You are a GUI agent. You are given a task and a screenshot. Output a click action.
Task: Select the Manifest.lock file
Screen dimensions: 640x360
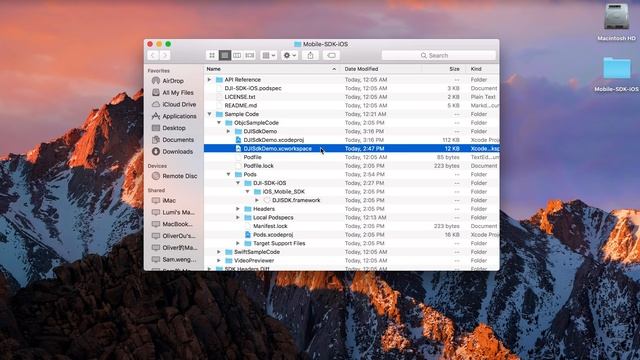pos(351,226)
